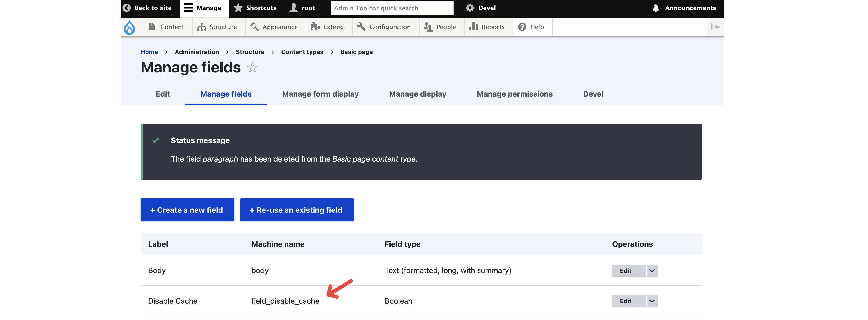Add page to shortcuts with star
Viewport: 868px width, 320px height.
(252, 68)
